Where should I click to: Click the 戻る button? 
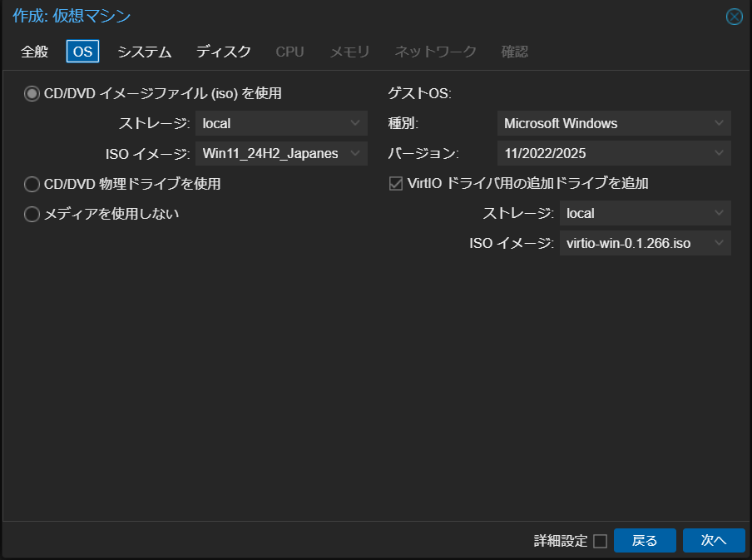coord(645,541)
